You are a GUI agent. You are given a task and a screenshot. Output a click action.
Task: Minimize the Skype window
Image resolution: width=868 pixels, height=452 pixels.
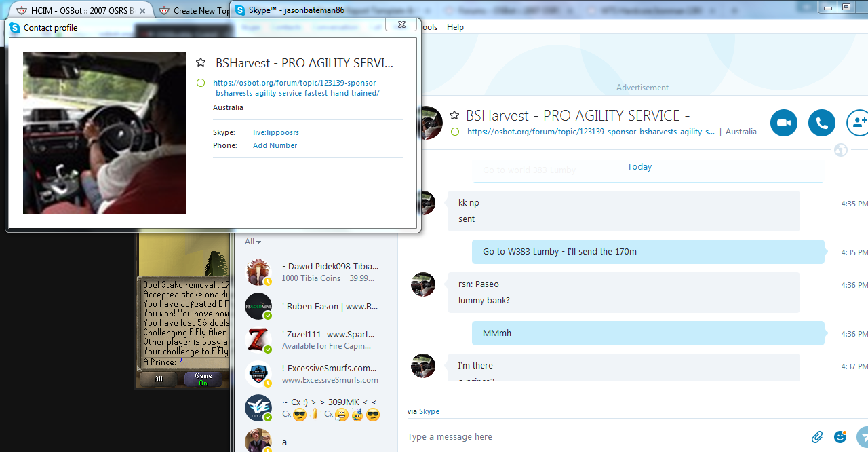827,6
